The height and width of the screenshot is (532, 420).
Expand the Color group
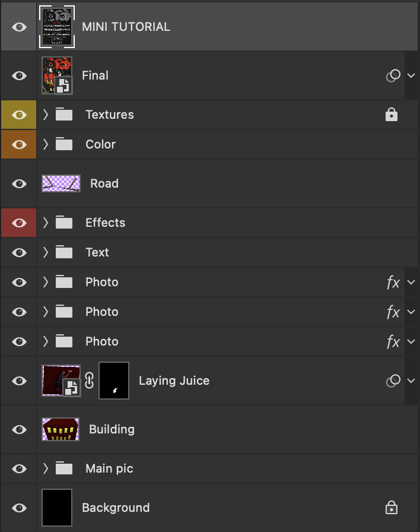click(46, 144)
